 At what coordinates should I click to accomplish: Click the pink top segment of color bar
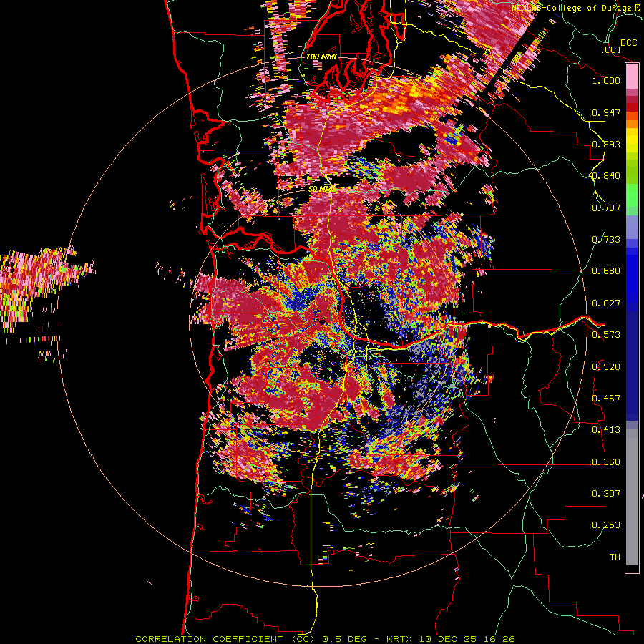tap(632, 77)
